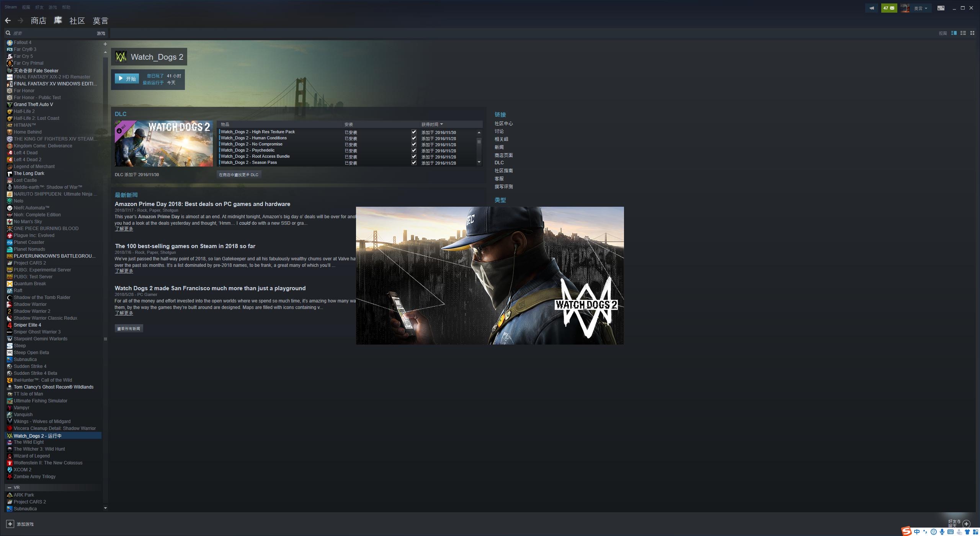Image resolution: width=980 pixels, height=536 pixels.
Task: Switch to Big Picture mode icon
Action: pos(941,8)
